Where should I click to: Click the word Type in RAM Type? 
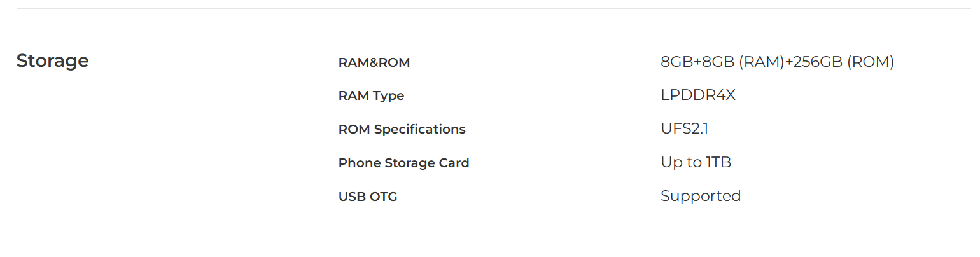coord(389,97)
